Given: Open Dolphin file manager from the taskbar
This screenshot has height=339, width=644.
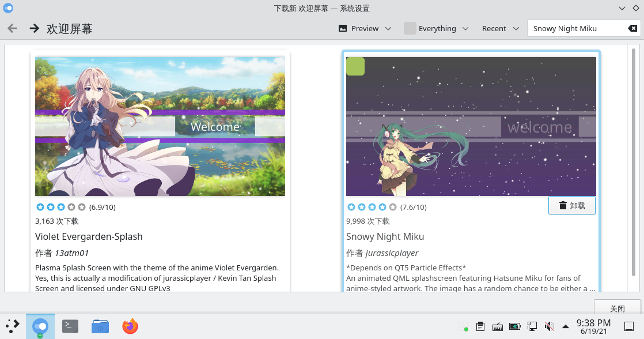Looking at the screenshot, I should coord(100,326).
